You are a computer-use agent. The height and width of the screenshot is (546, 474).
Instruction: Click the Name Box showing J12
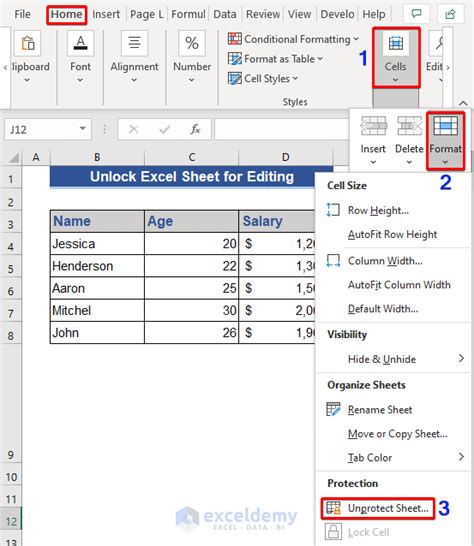pyautogui.click(x=48, y=130)
